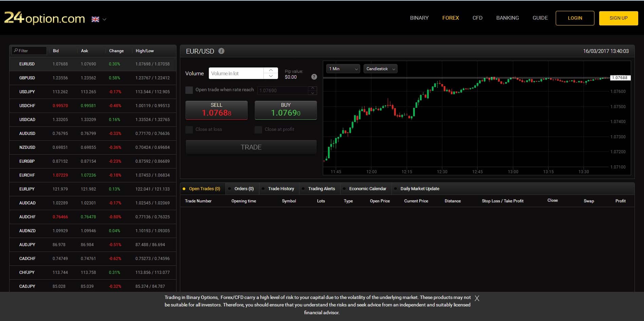Dismiss the risk warning with the X

tap(477, 298)
